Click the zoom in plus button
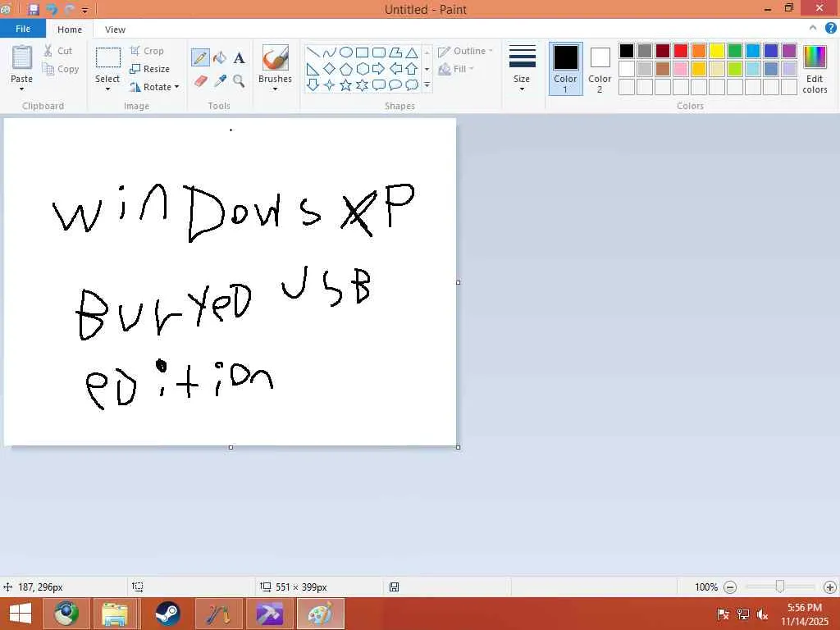The image size is (840, 630). (x=830, y=587)
